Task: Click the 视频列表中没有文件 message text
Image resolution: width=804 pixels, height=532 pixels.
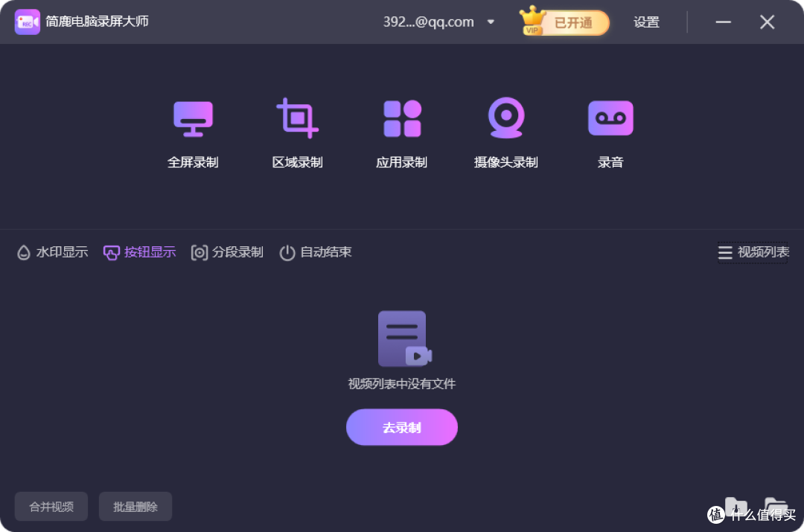Action: point(402,384)
